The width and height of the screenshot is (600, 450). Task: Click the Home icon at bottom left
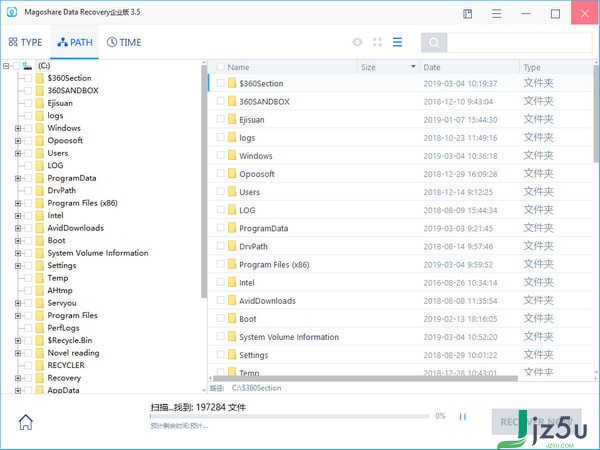26,422
